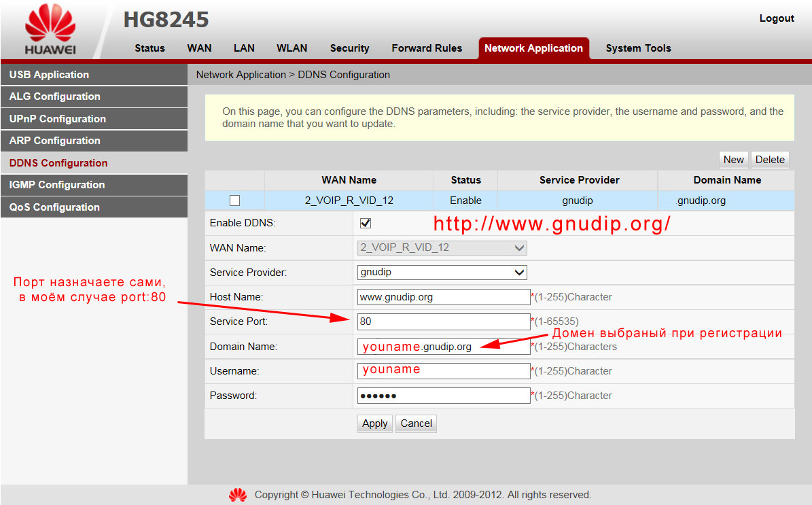Go to QoS Configuration page
The width and height of the screenshot is (812, 505).
pyautogui.click(x=94, y=207)
